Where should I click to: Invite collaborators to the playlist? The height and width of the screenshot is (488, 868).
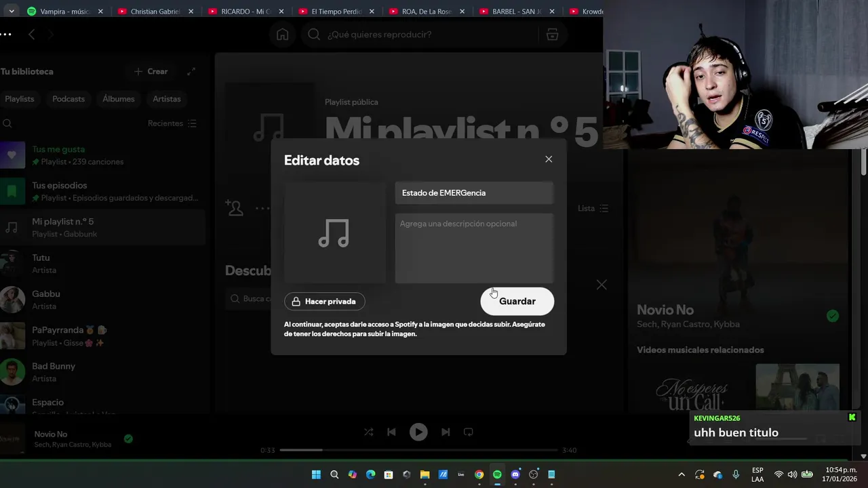[235, 208]
